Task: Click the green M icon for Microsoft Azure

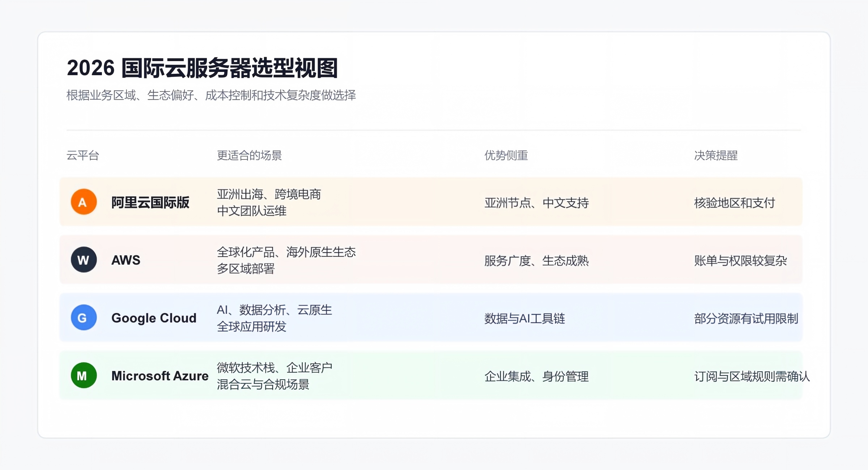Action: click(84, 375)
